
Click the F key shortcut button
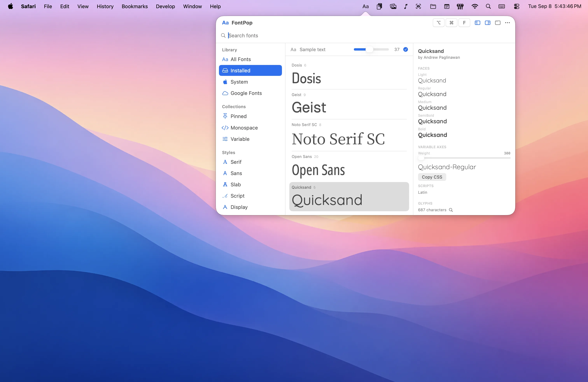(x=464, y=23)
